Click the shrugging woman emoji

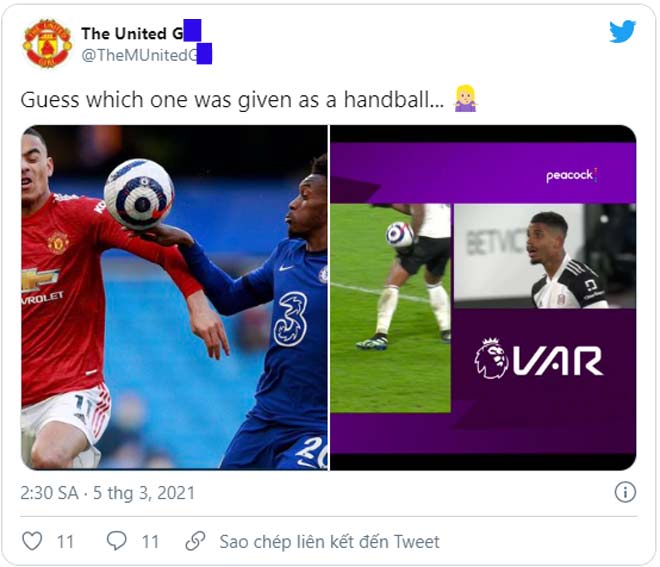tap(465, 99)
